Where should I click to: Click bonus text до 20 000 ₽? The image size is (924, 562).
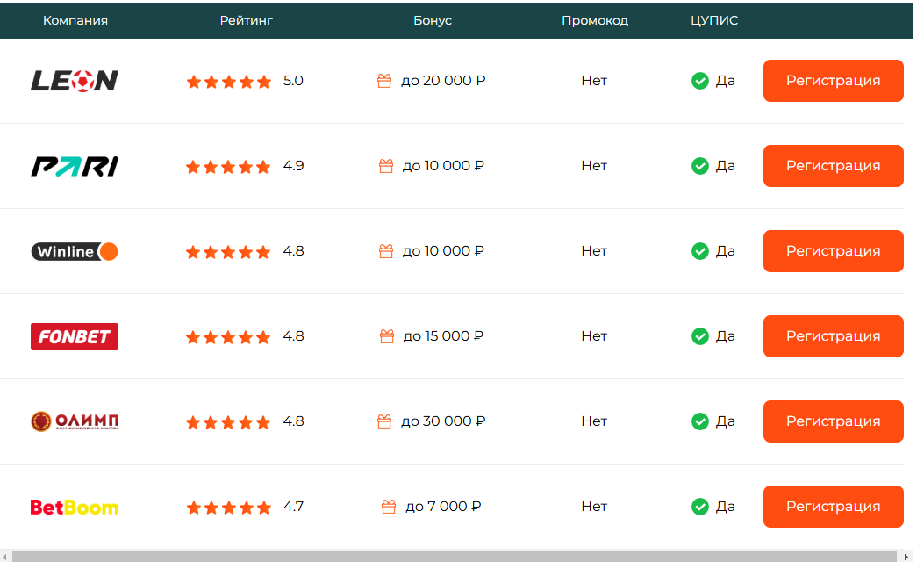click(x=443, y=81)
